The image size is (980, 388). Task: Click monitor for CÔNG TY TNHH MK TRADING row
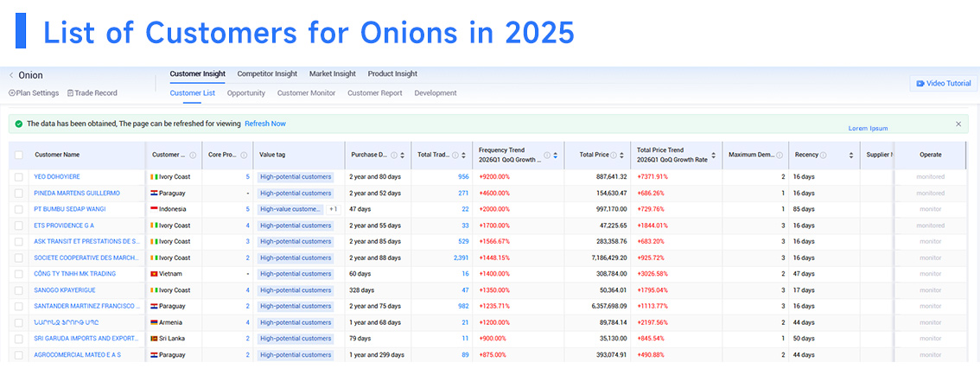pyautogui.click(x=930, y=274)
